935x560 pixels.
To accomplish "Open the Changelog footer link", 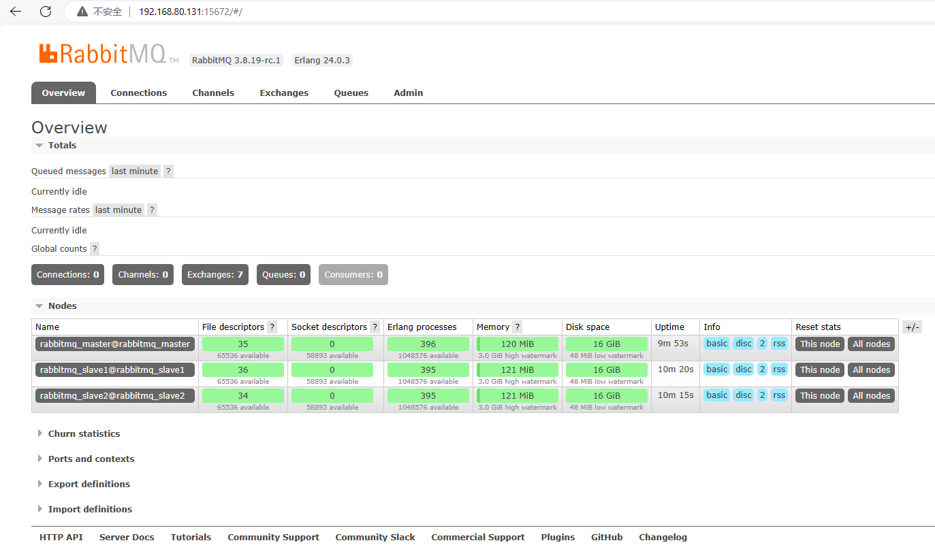I will click(663, 538).
